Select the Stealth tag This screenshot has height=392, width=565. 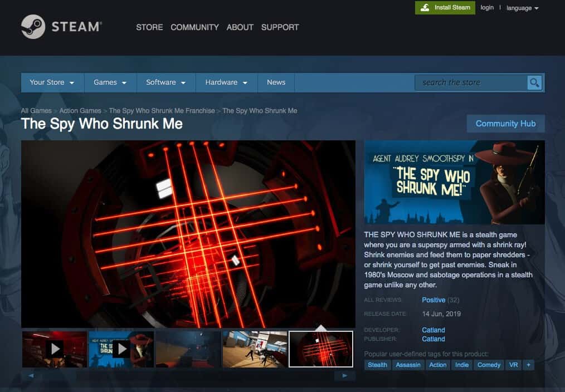click(377, 365)
